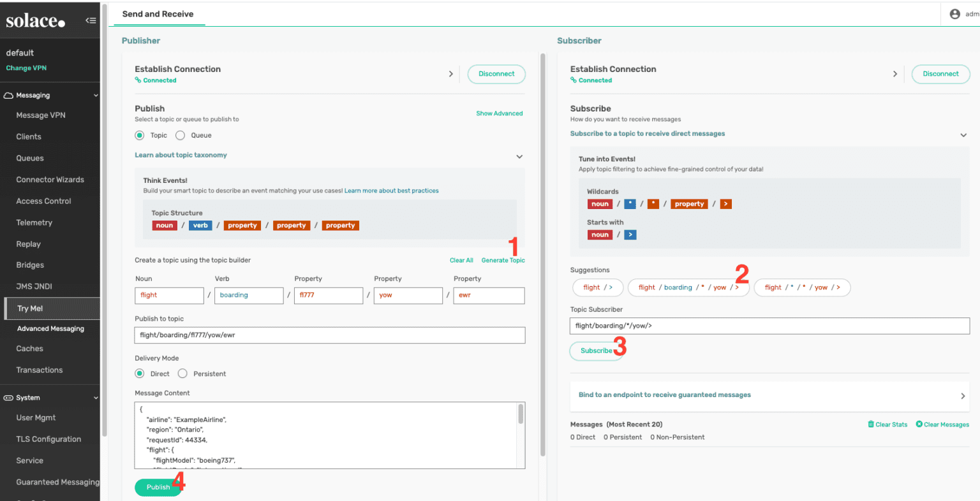Select the Topic radio button
The width and height of the screenshot is (980, 501).
point(140,135)
